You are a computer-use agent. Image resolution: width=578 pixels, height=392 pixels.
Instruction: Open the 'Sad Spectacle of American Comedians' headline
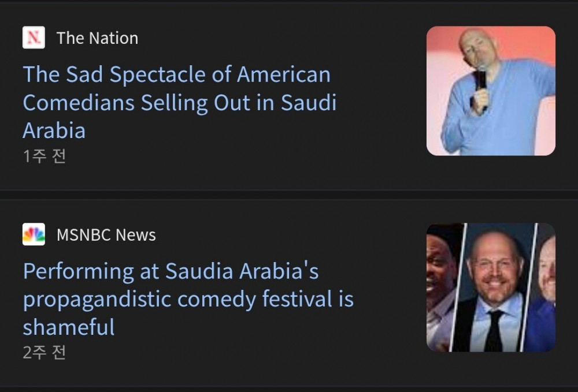(176, 75)
